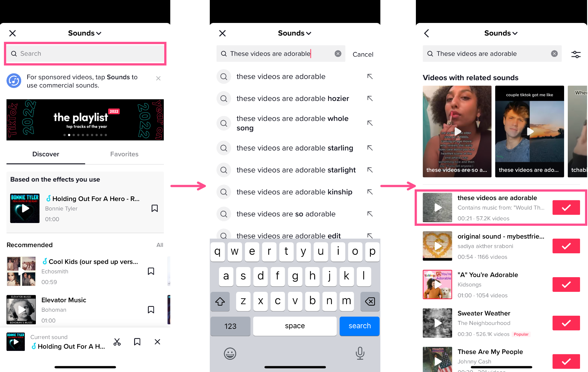
Task: Select the Discover tab
Action: pyautogui.click(x=46, y=154)
